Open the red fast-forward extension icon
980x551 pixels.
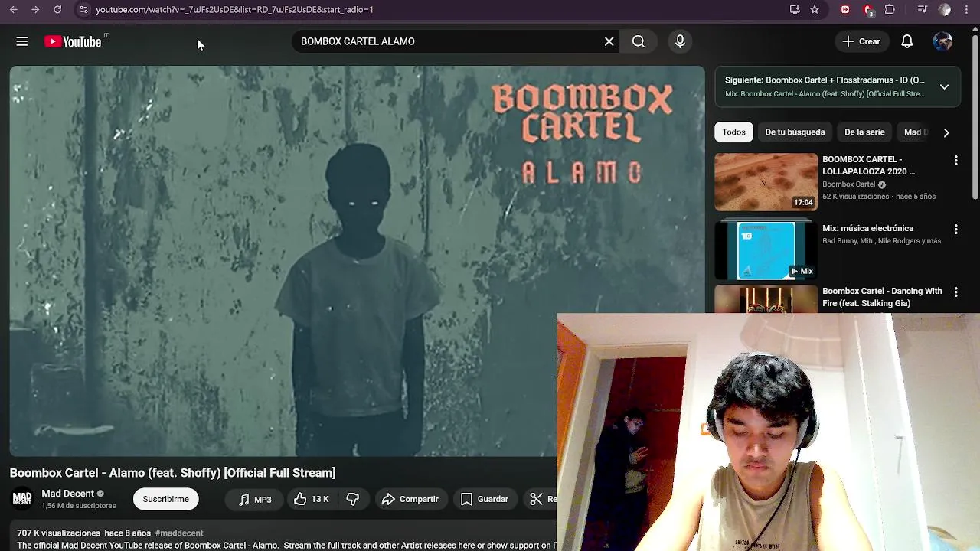pos(845,9)
